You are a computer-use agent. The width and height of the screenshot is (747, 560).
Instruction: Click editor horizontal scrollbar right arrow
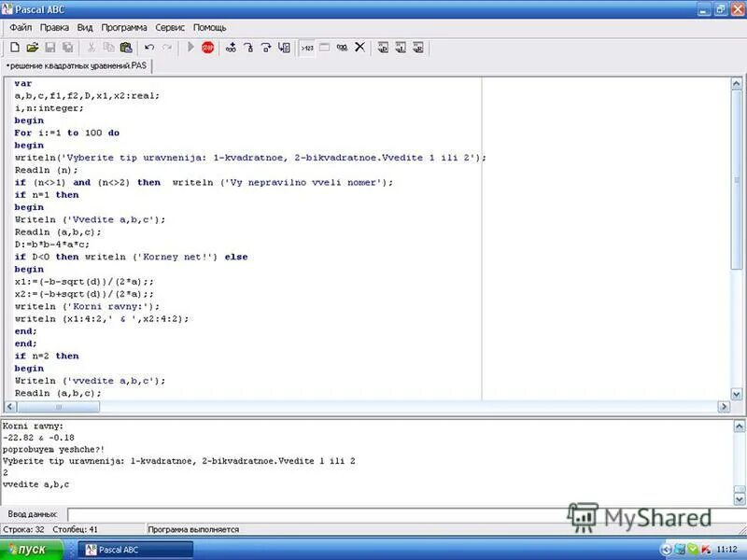724,407
